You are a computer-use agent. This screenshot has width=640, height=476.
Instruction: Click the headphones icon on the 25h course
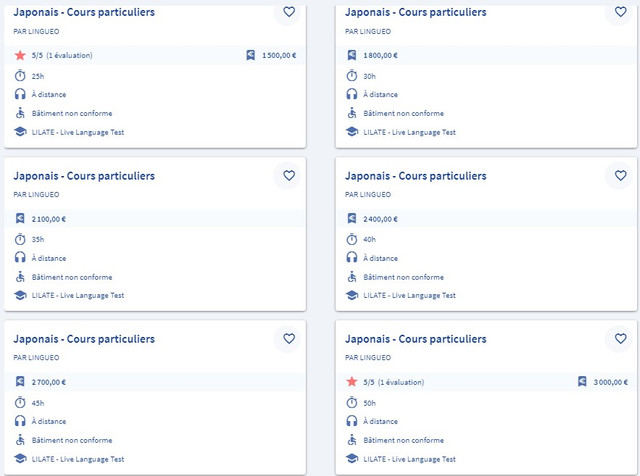20,94
